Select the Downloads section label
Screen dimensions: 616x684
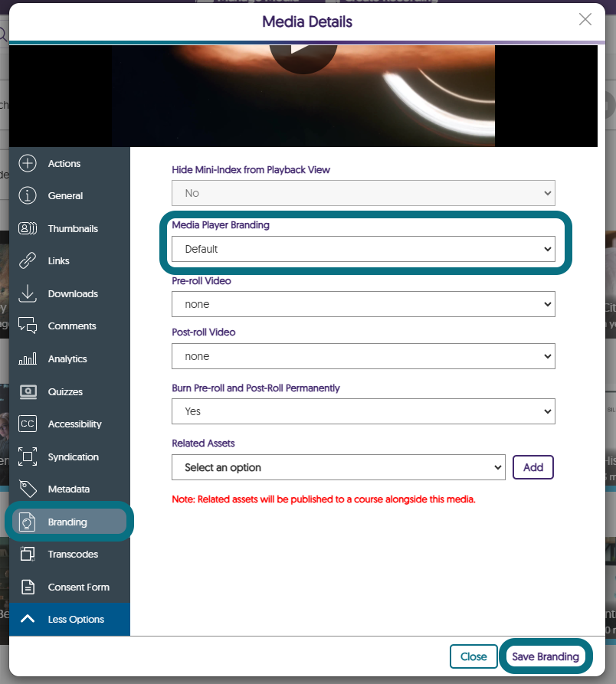click(73, 293)
